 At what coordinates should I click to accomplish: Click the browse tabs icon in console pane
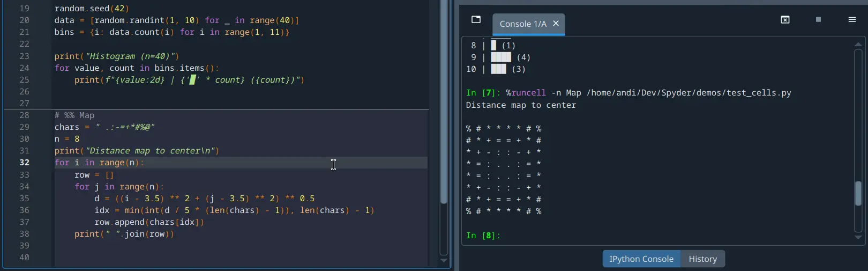pos(476,20)
